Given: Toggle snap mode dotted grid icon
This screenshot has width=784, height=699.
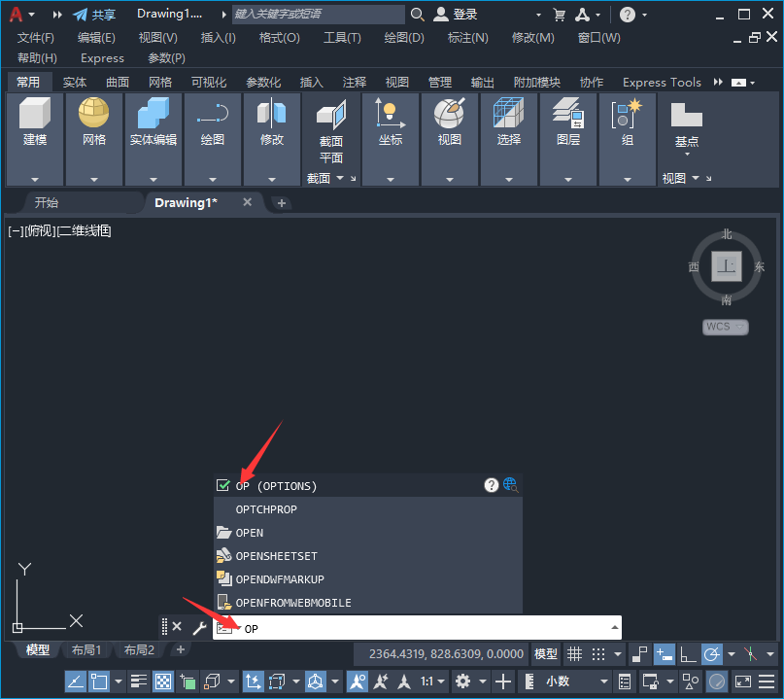Looking at the screenshot, I should tap(598, 653).
